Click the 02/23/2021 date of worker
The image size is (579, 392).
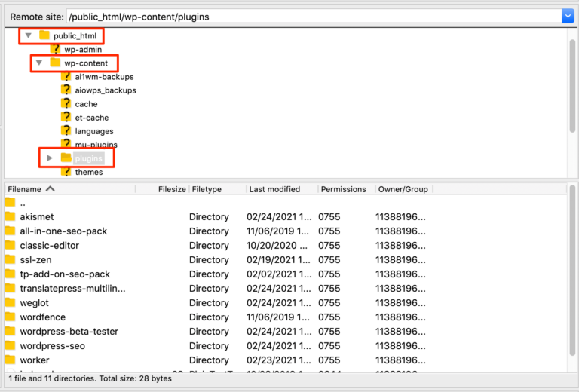click(279, 360)
